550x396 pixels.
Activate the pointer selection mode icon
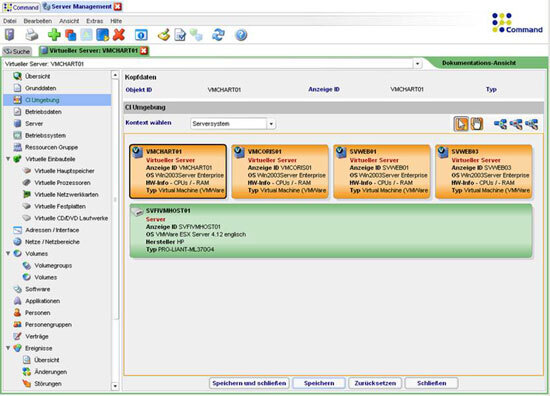[x=461, y=124]
